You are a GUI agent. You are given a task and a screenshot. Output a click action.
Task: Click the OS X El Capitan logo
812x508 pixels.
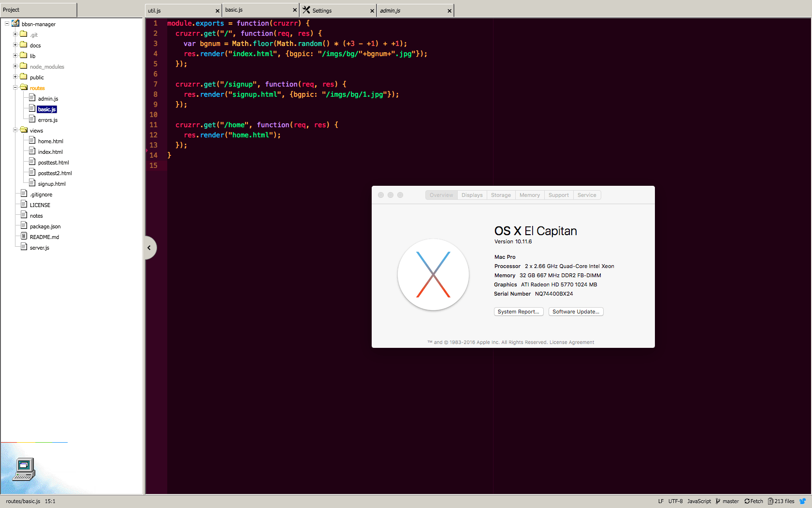433,274
